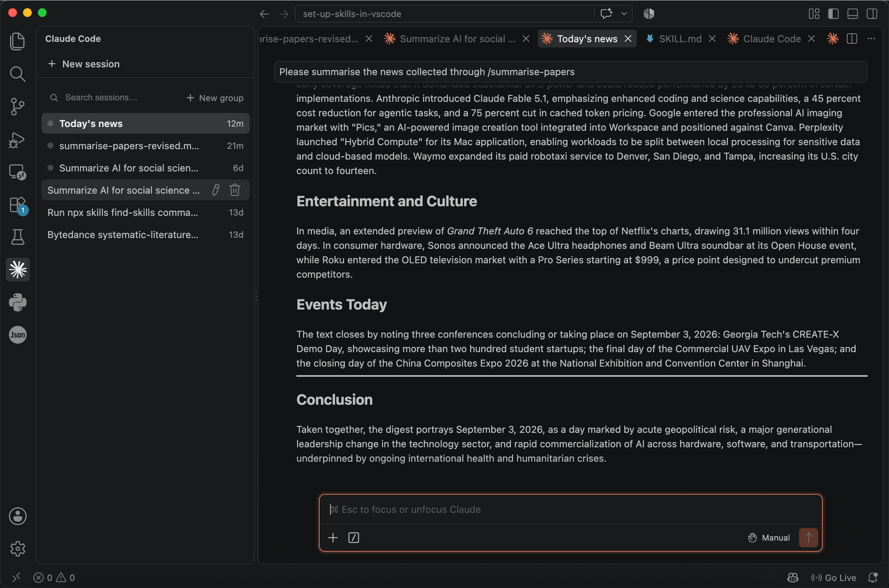Focus the Search sessions field
The width and height of the screenshot is (889, 588).
tap(113, 97)
